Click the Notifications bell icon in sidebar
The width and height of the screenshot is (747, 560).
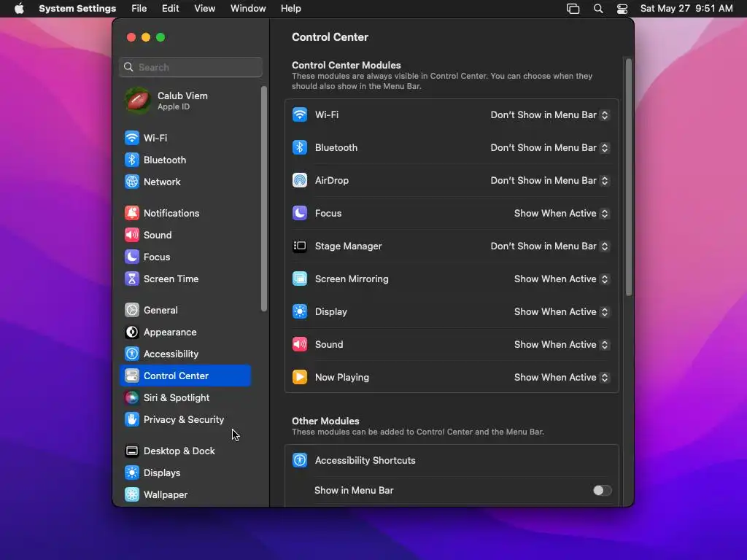pyautogui.click(x=132, y=214)
